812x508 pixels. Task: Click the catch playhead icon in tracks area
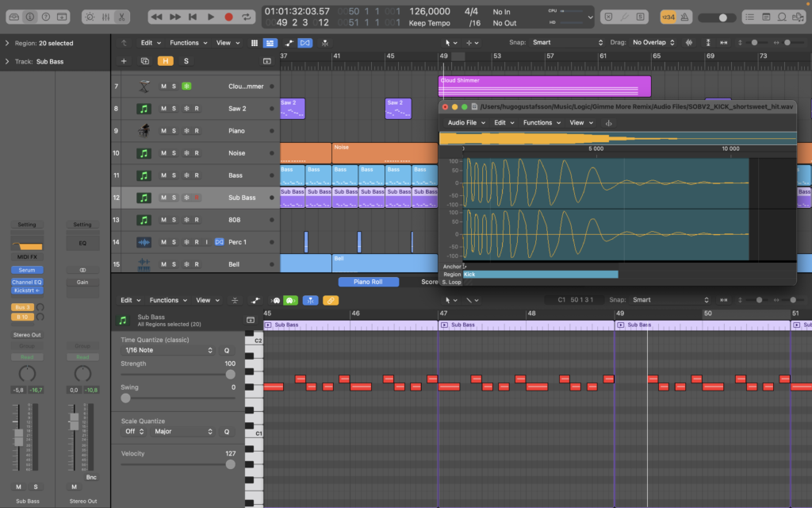[x=327, y=42]
